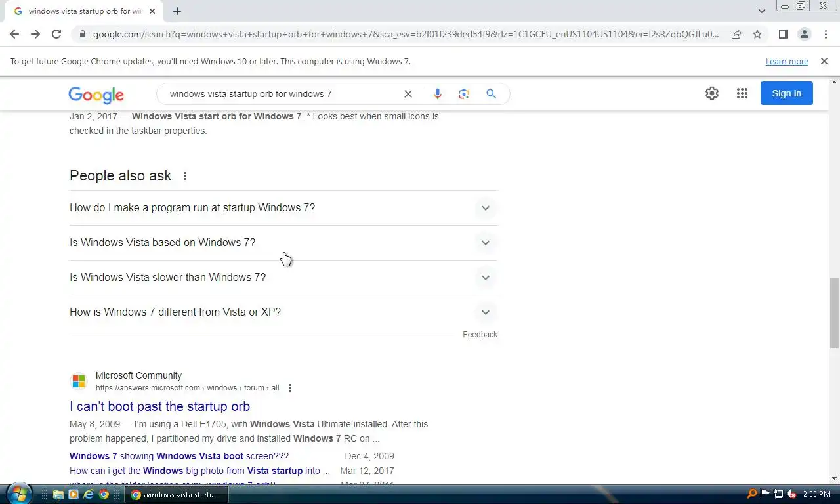
Task: View site information lock icon
Action: tap(82, 34)
